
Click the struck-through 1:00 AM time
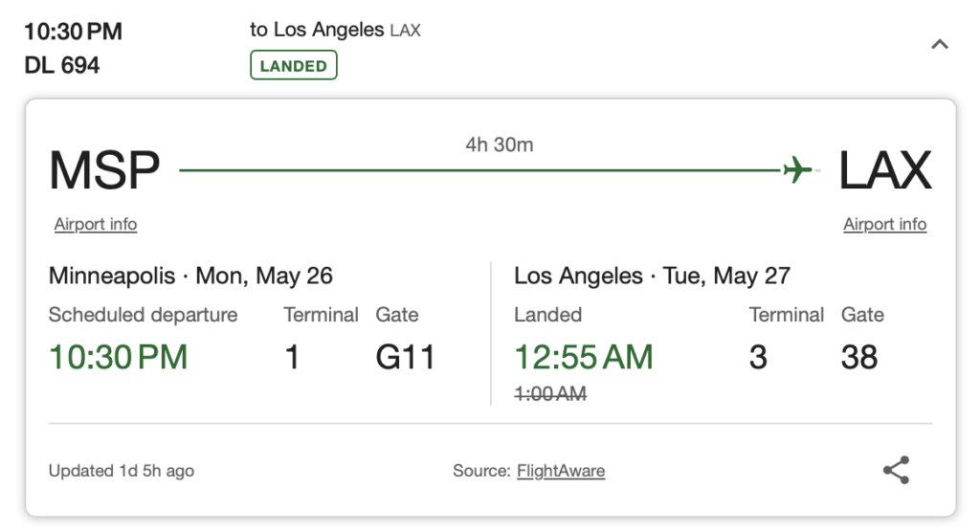coord(550,393)
